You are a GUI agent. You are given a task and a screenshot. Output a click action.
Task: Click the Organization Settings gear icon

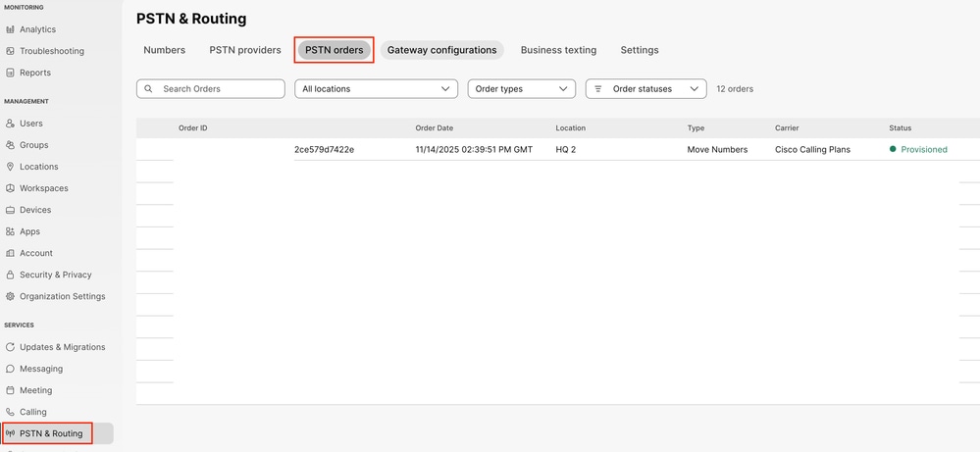click(10, 296)
